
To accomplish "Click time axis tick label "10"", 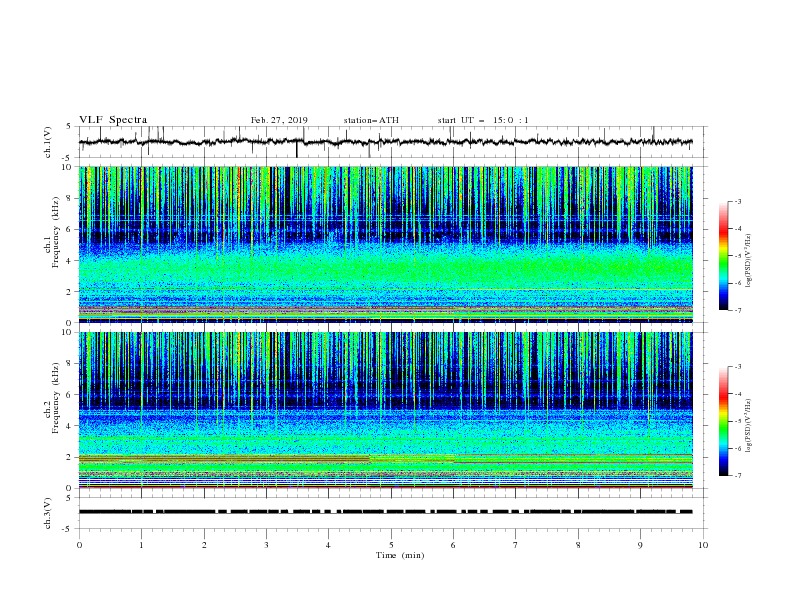I will point(703,545).
